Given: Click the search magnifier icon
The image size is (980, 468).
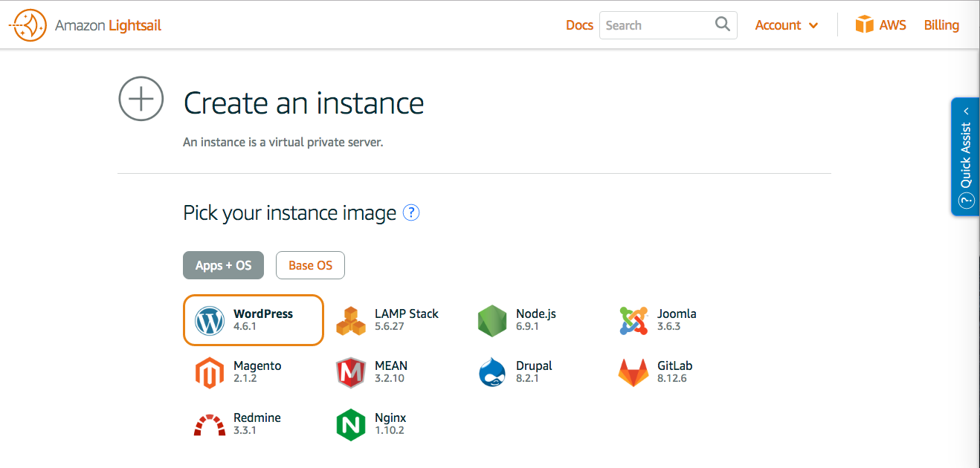Looking at the screenshot, I should point(722,25).
